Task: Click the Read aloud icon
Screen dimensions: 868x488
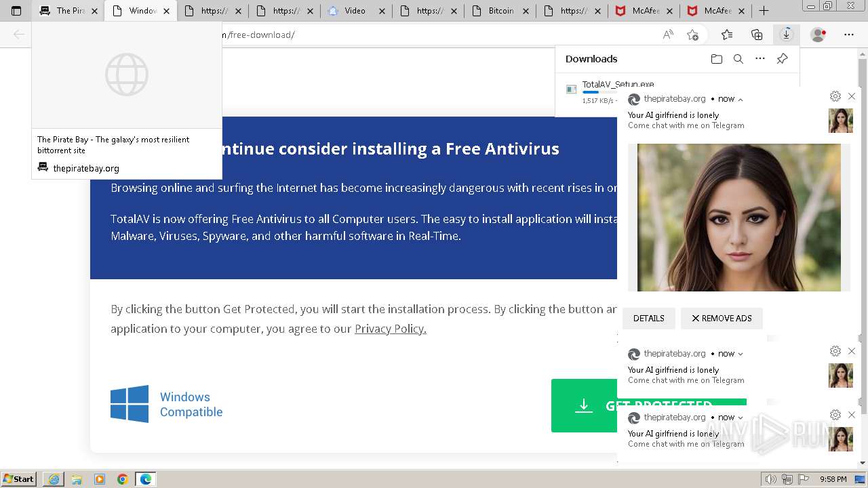Action: point(668,35)
